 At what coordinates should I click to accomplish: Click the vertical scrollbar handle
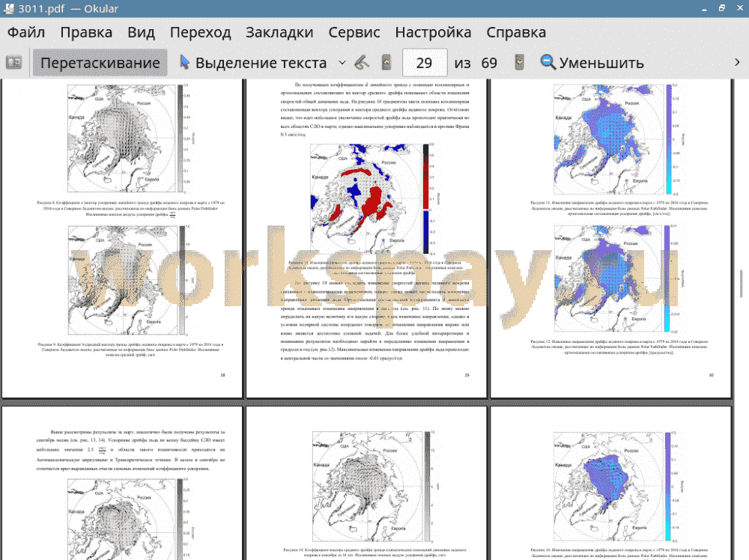pos(742,284)
